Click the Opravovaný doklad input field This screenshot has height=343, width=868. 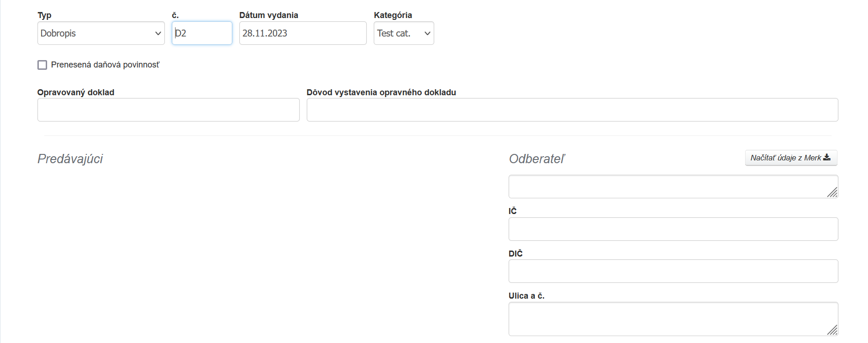[x=168, y=110]
